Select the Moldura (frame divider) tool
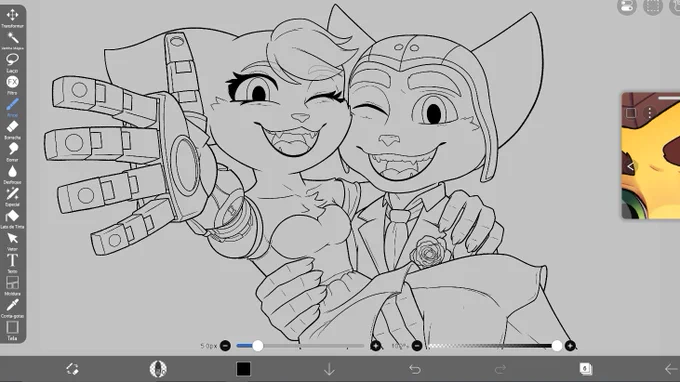The height and width of the screenshot is (382, 680). coord(12,286)
